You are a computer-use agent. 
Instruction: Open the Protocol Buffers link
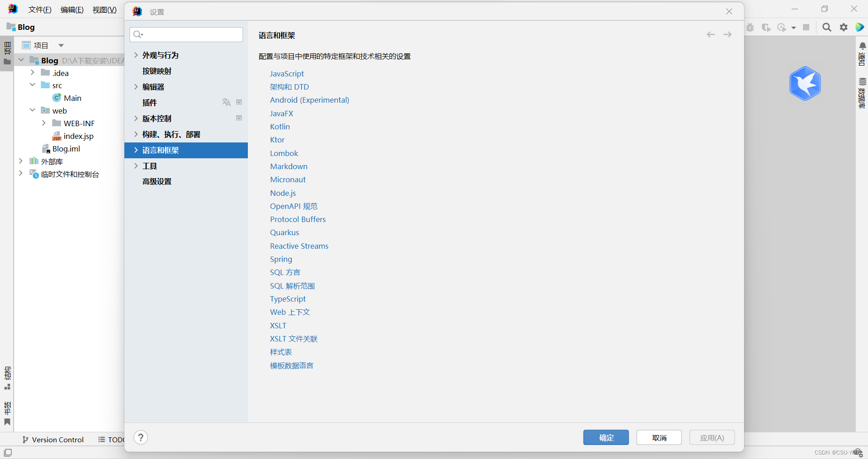[x=298, y=219]
